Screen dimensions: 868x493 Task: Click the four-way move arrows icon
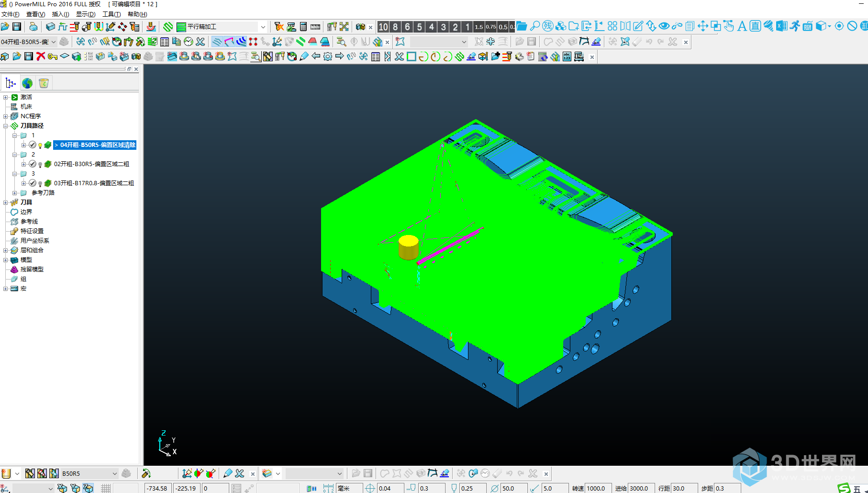click(703, 26)
